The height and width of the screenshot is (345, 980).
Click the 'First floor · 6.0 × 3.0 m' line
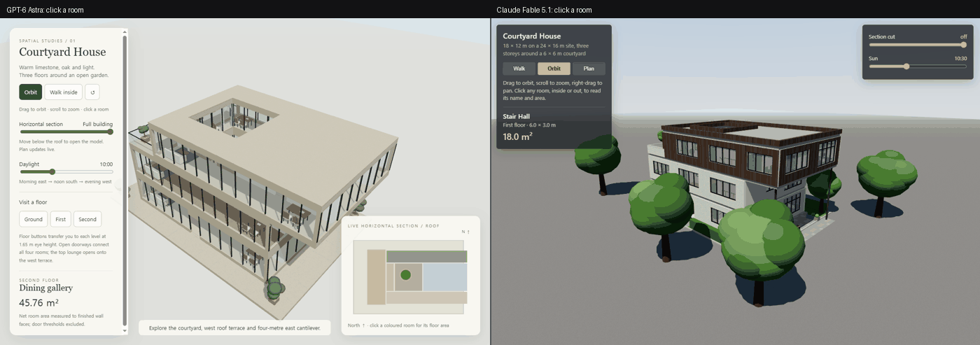tap(529, 125)
